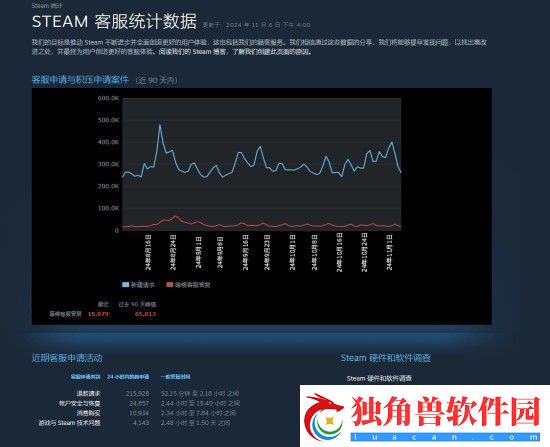Screen dimensions: 550x447
Task: Click the account security count 24,857
Action: coord(139,403)
